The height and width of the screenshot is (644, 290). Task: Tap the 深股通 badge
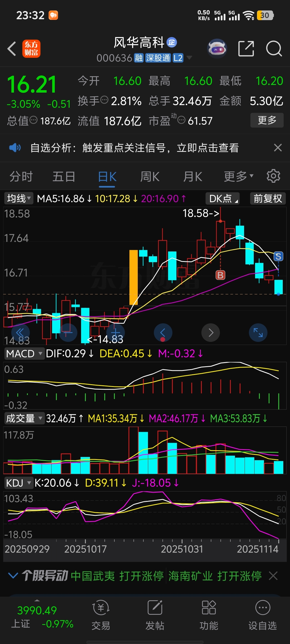point(158,58)
